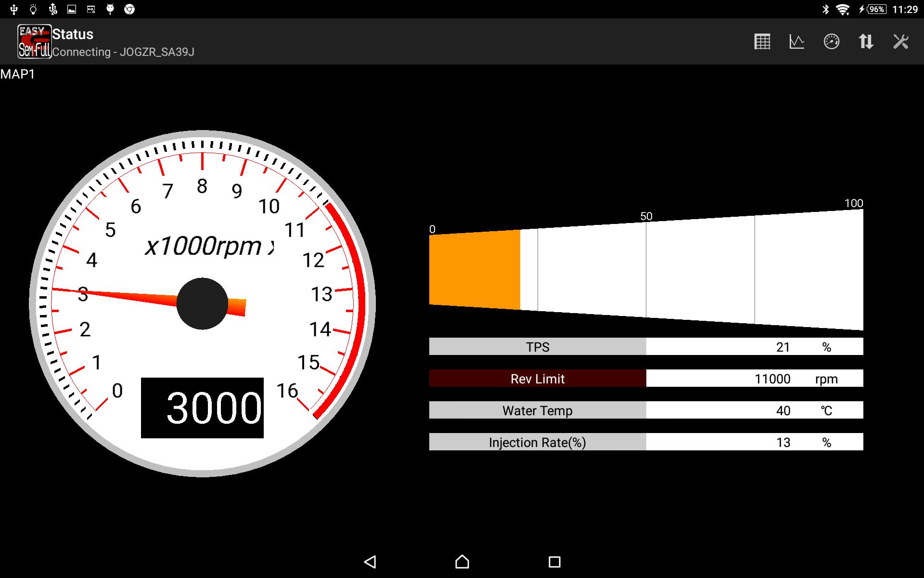Tap the Water Temp value 40
924x578 pixels.
click(783, 410)
